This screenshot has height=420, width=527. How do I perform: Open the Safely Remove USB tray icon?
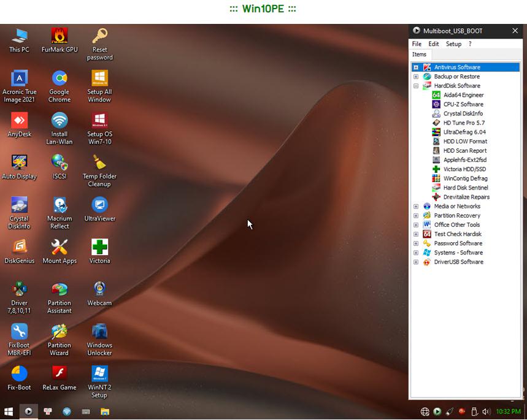pos(474,411)
